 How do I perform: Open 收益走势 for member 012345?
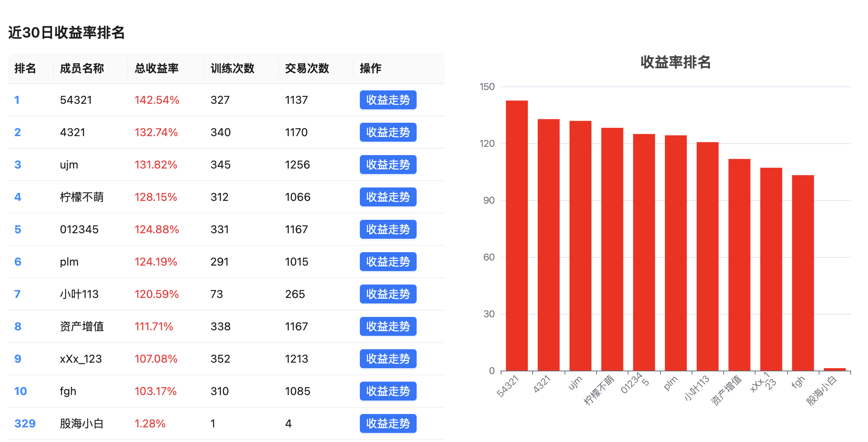[388, 229]
